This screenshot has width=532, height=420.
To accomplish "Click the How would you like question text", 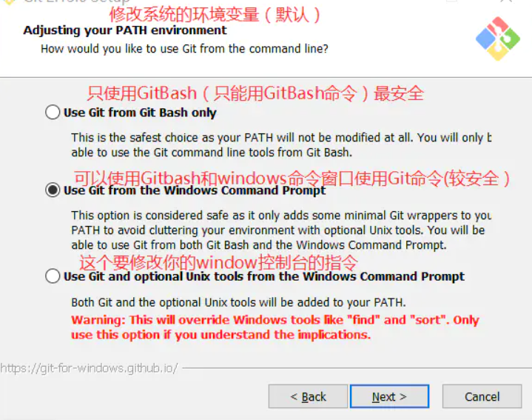I will point(184,49).
